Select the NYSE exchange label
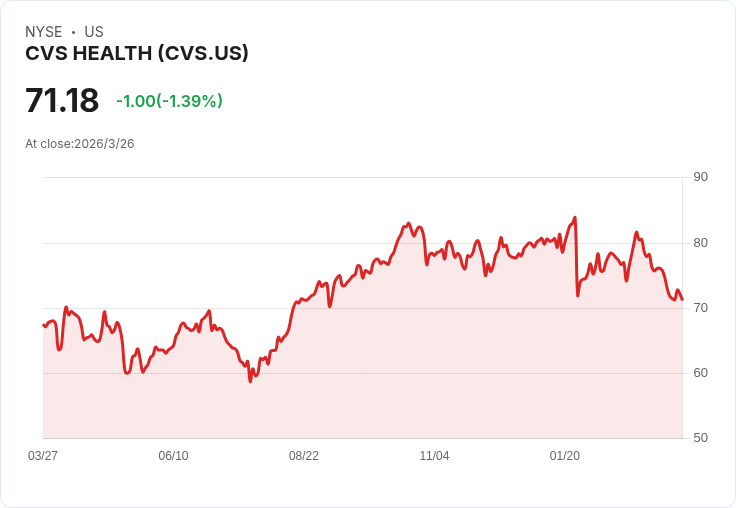The height and width of the screenshot is (508, 736). (44, 32)
